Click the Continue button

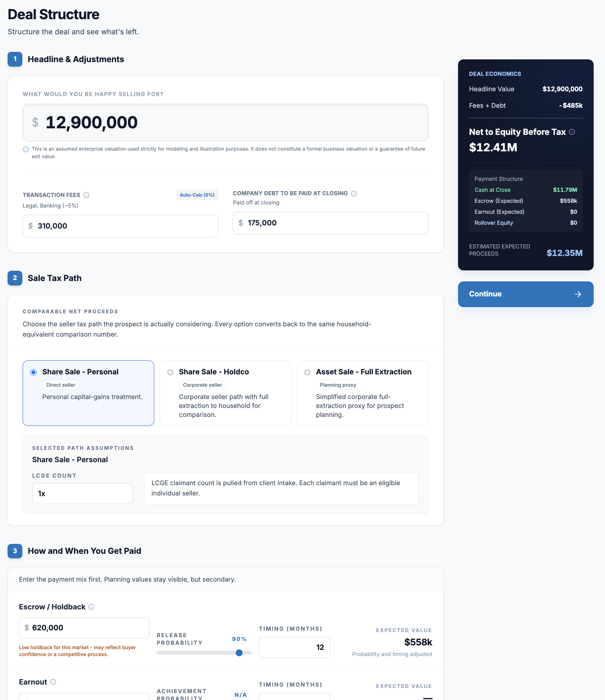526,294
